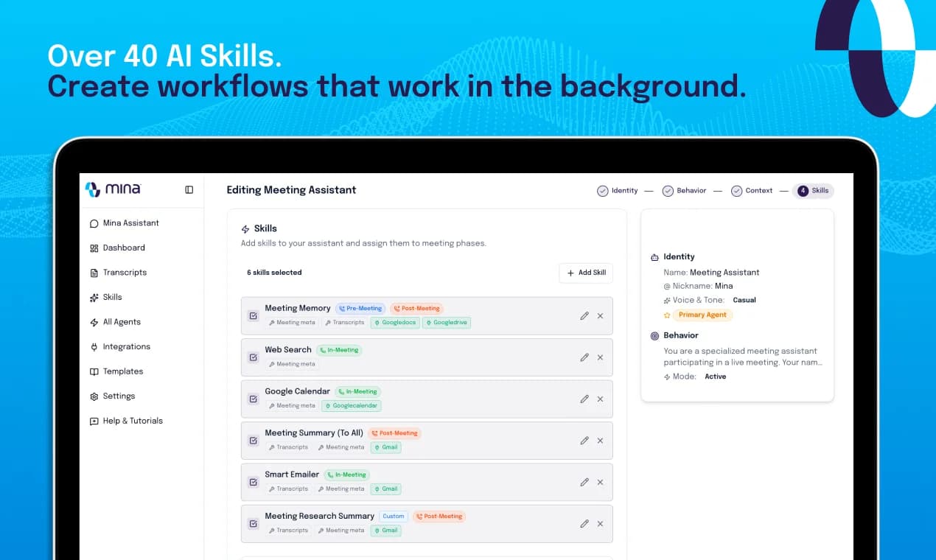Uncheck the Google Calendar skill checkbox
936x560 pixels.
coord(254,399)
